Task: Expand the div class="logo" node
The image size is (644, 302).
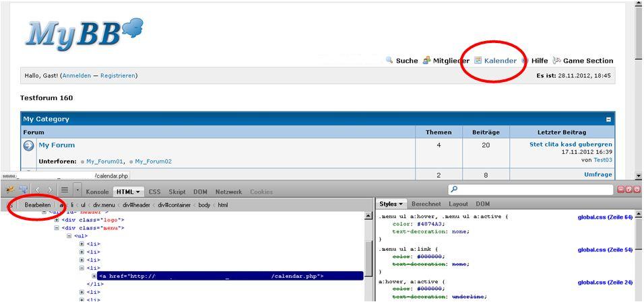Action: 57,219
